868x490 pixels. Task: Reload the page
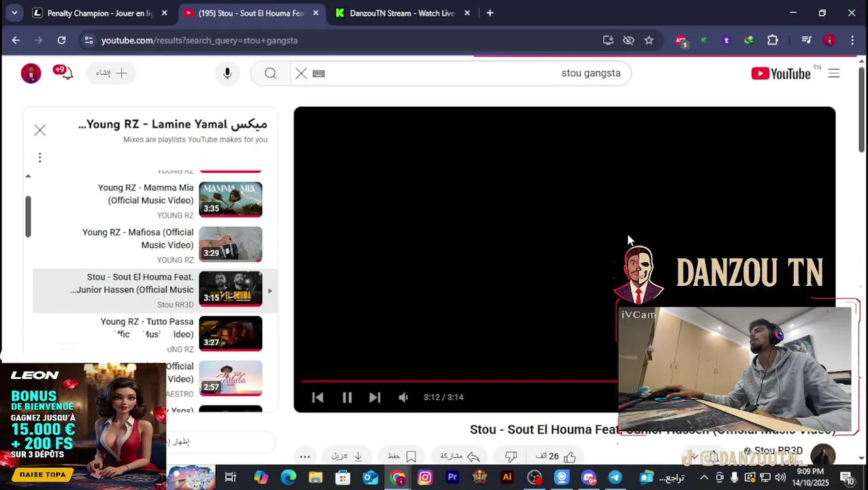(x=61, y=40)
